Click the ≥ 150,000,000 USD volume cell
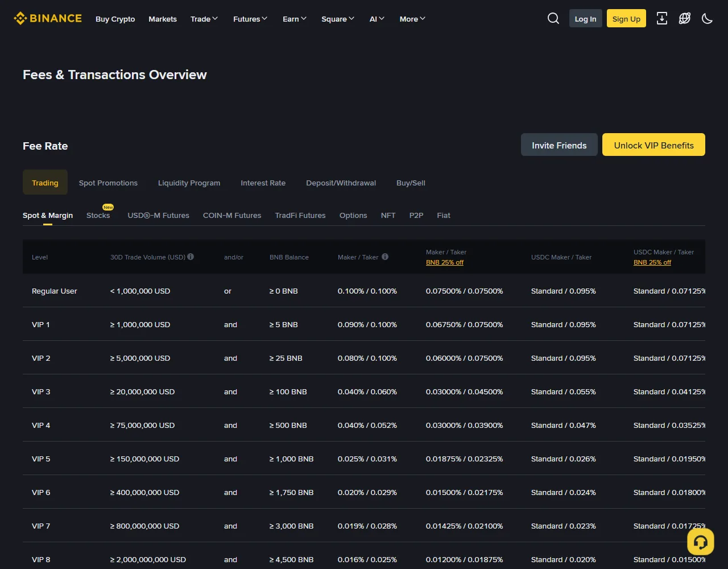 tap(144, 459)
